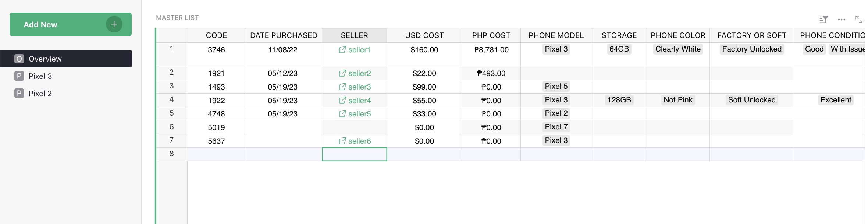Select the FACTORY OR SOFT column header
The image size is (868, 224).
(x=752, y=35)
